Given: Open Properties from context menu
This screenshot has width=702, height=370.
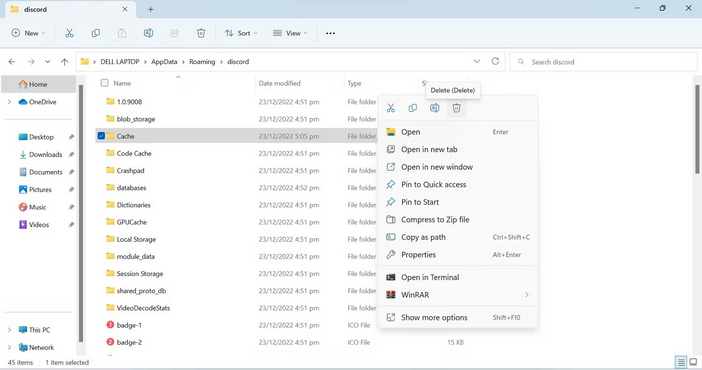Looking at the screenshot, I should click(x=458, y=255).
